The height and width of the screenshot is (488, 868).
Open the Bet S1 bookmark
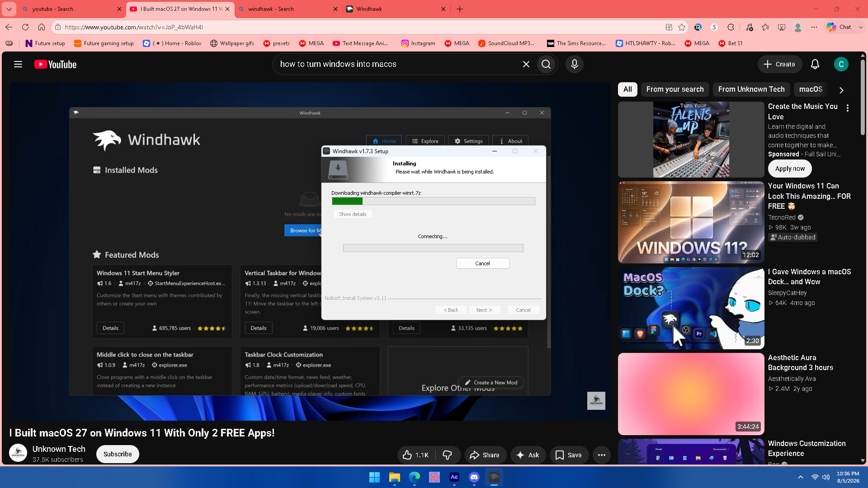(731, 43)
